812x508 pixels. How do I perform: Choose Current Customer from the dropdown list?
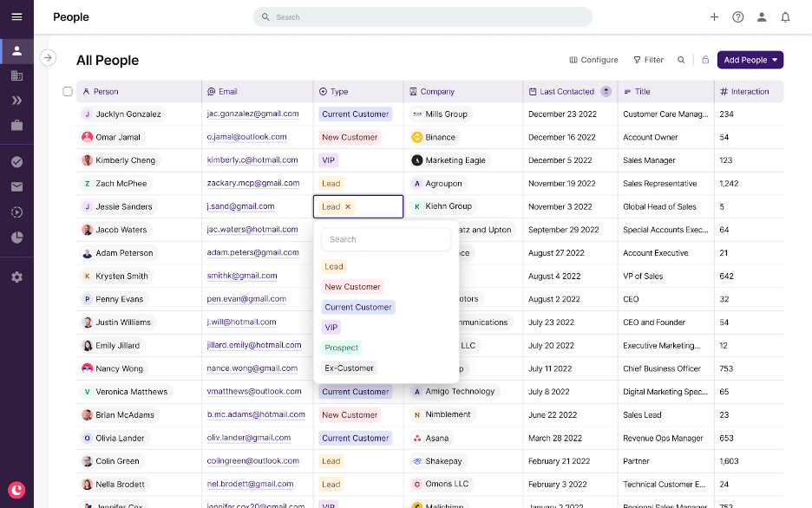coord(358,307)
